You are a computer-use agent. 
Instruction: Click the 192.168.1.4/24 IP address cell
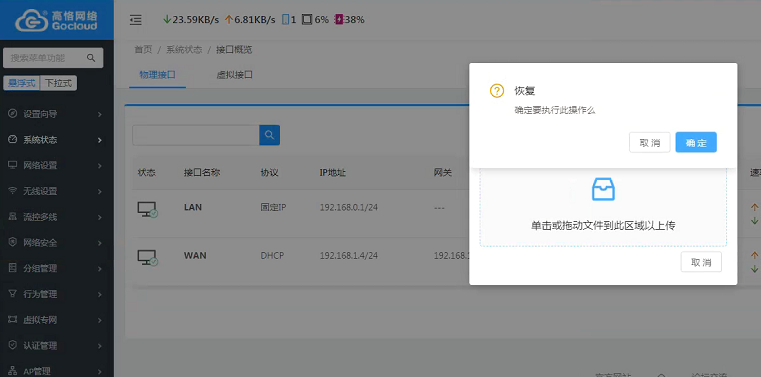click(348, 255)
